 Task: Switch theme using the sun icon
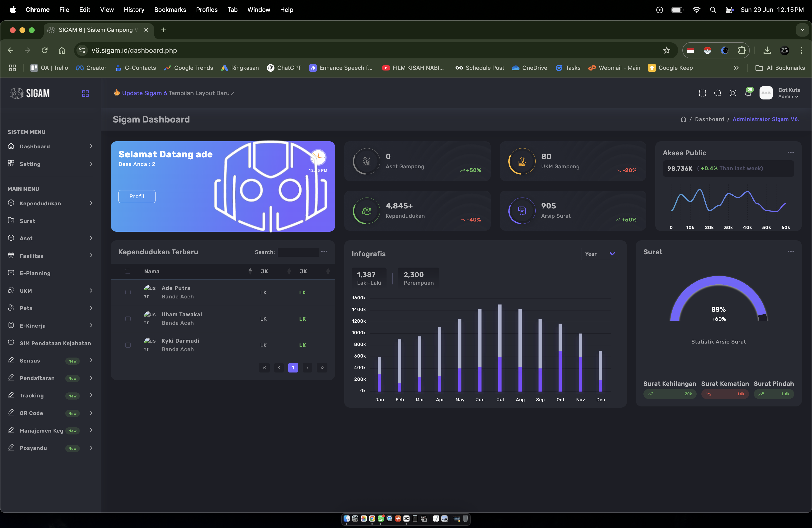click(732, 93)
